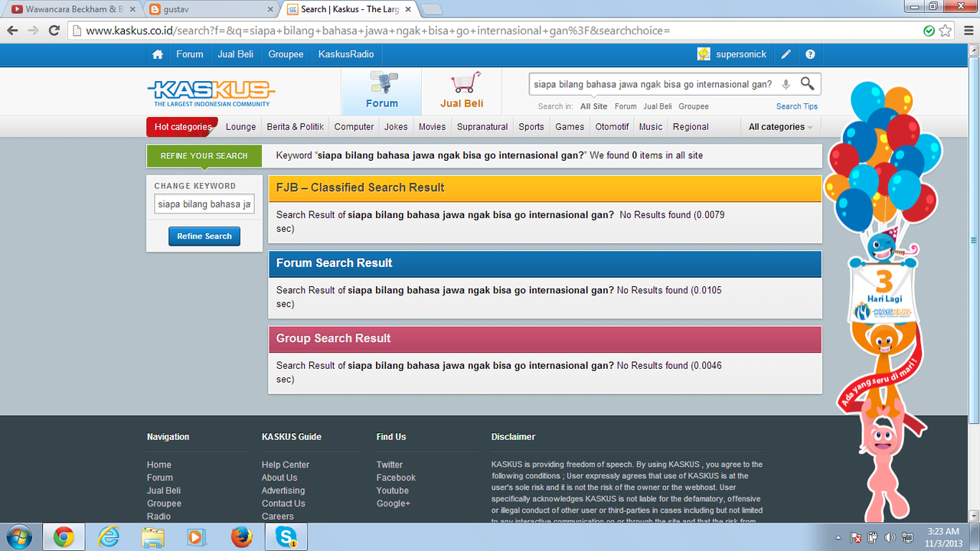Set Search in scope to Groupee

694,106
